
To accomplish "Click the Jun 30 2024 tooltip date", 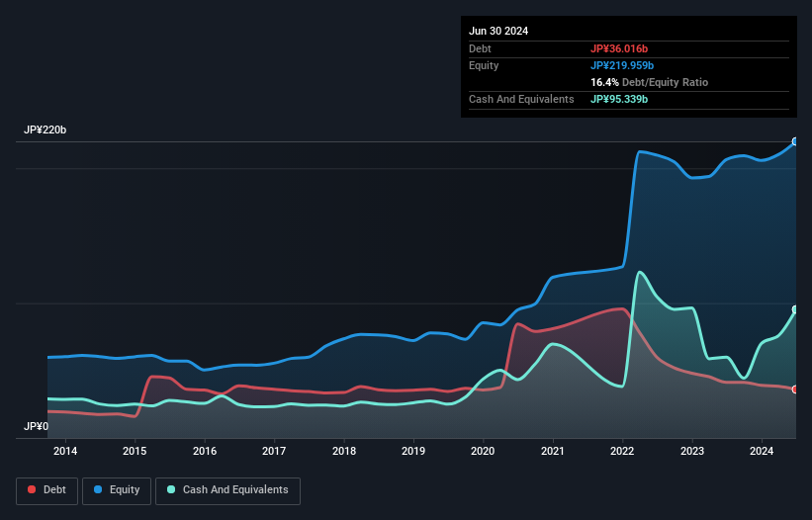I will (498, 31).
